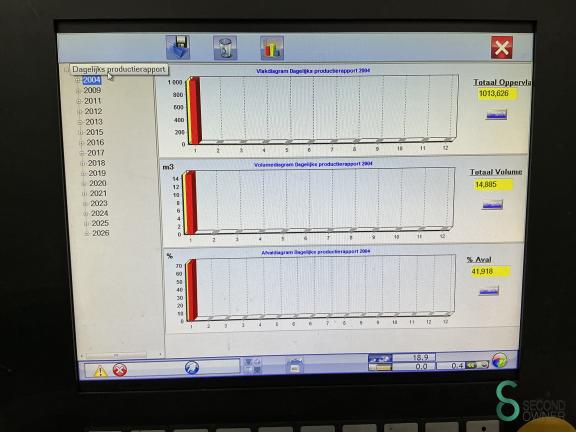Expand the 2013 tree node
Image resolution: width=576 pixels, height=432 pixels.
[80, 122]
